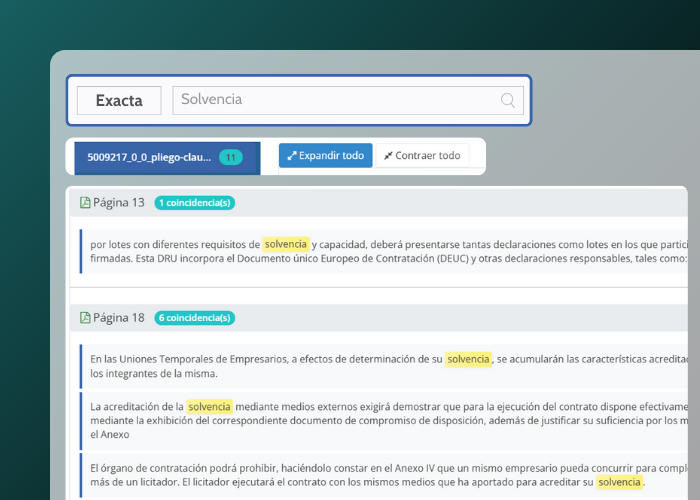Focus the Solvencia search input field
This screenshot has width=700, height=500.
335,100
